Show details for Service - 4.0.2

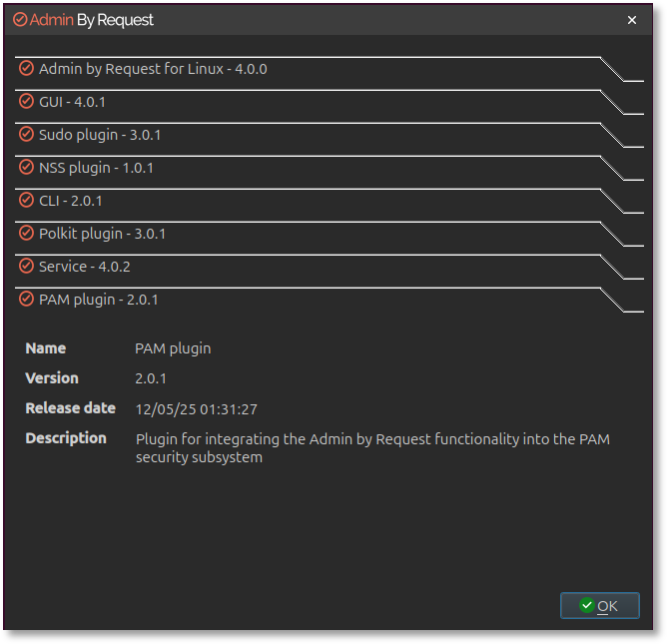(85, 267)
